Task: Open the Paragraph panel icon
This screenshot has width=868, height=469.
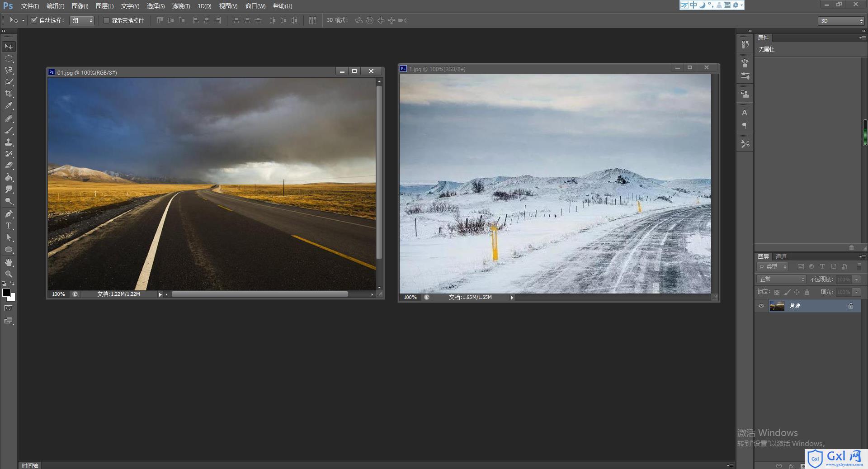Action: point(745,126)
